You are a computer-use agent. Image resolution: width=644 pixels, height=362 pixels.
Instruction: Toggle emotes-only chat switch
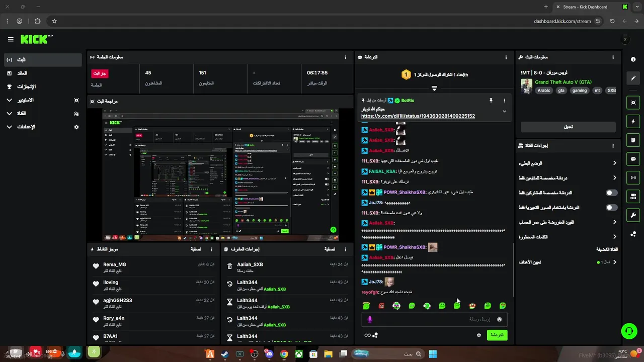tap(611, 207)
